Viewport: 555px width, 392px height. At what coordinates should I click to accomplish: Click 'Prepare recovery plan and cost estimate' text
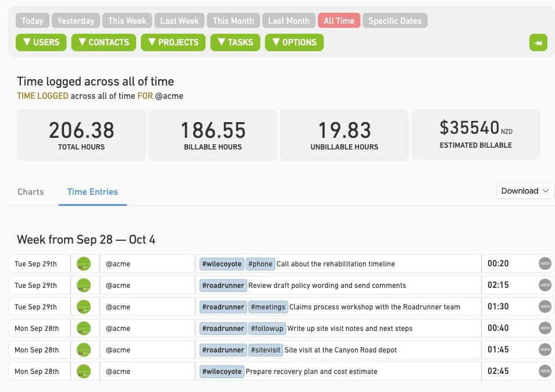coord(311,372)
